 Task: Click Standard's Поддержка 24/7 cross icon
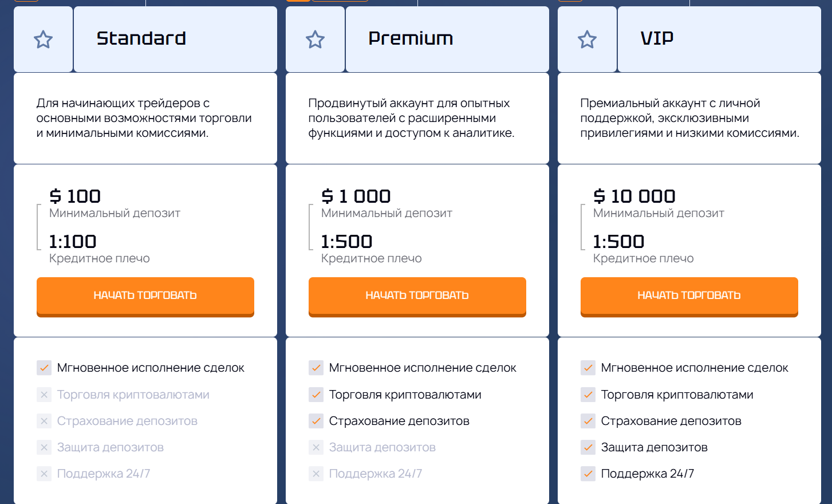click(x=44, y=474)
